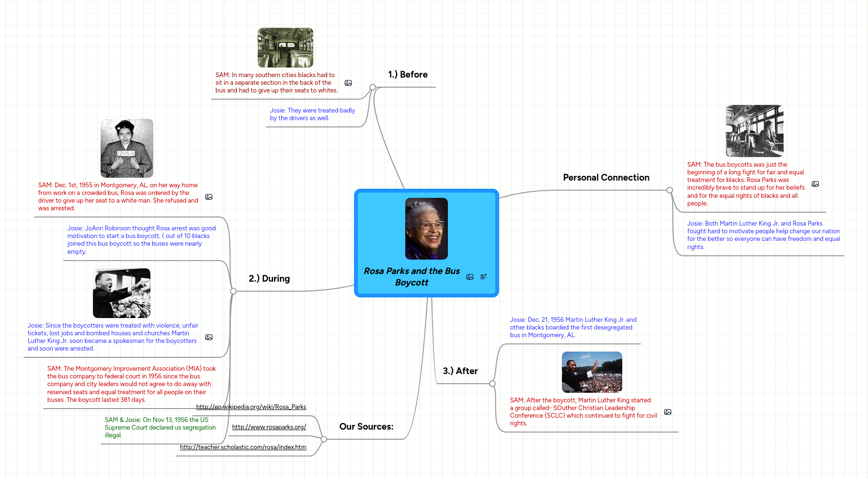Image resolution: width=868 pixels, height=479 pixels.
Task: Open the Wikipedia Rosa_Parks link
Action: 251,407
